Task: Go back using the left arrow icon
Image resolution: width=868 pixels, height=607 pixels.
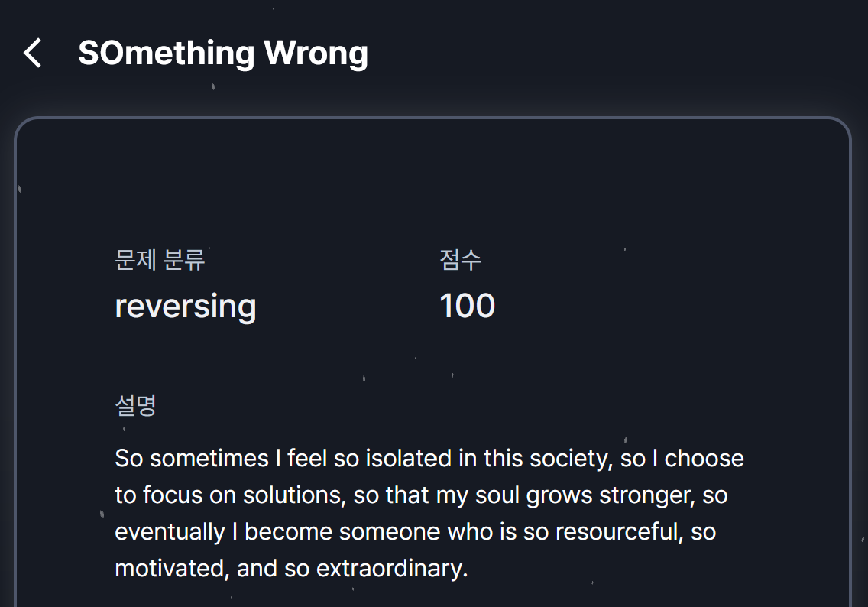Action: (x=32, y=54)
